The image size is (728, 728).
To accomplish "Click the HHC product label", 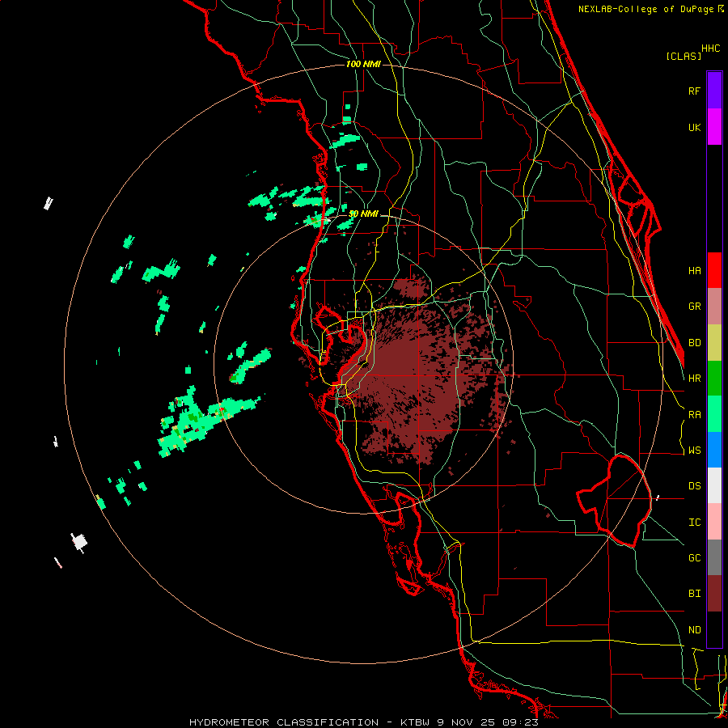I will point(710,49).
